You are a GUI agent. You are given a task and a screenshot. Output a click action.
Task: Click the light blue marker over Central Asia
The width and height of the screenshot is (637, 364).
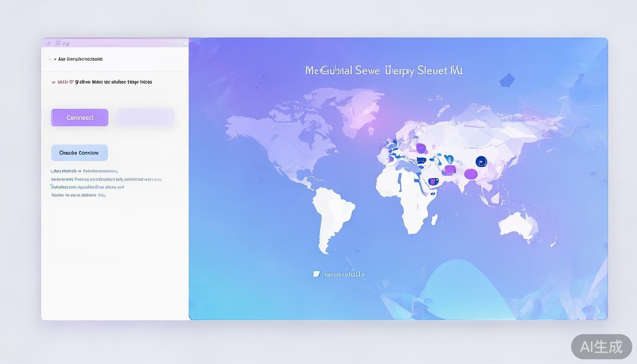pyautogui.click(x=449, y=159)
